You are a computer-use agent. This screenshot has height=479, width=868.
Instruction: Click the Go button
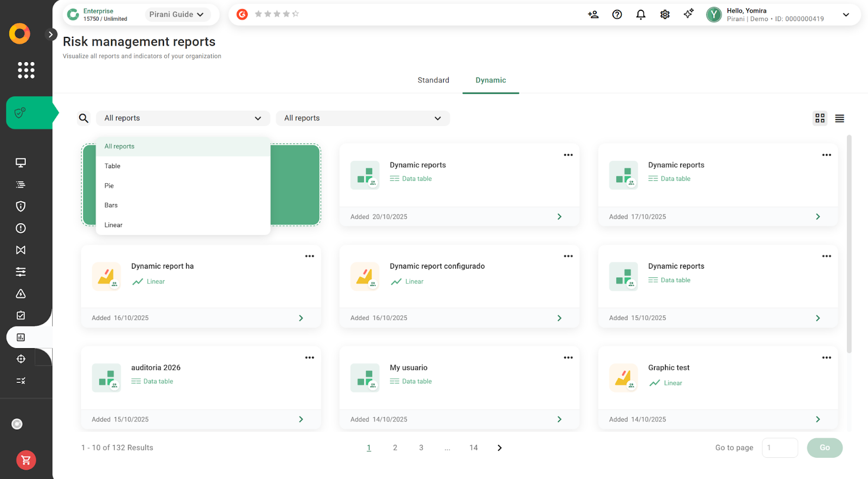click(x=824, y=448)
